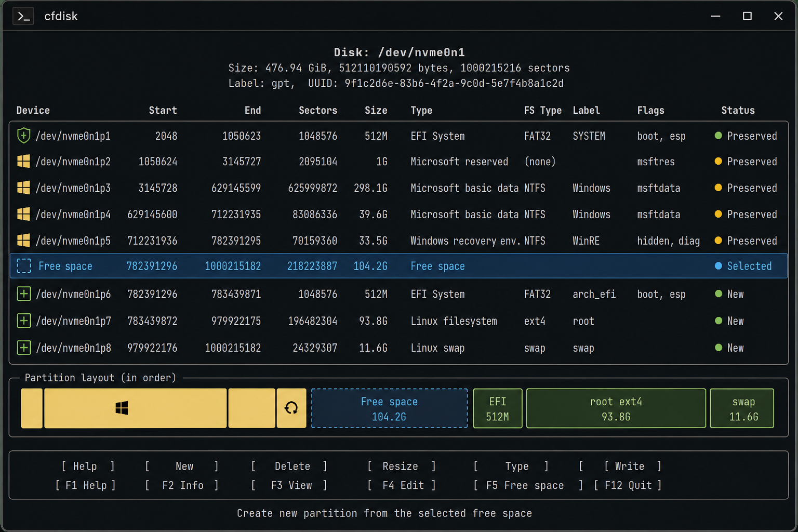Choose the Type menu command
This screenshot has height=532, width=798.
click(511, 467)
